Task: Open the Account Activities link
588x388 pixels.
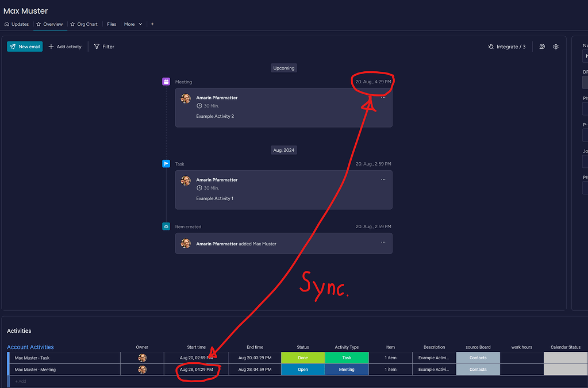Action: click(x=30, y=347)
